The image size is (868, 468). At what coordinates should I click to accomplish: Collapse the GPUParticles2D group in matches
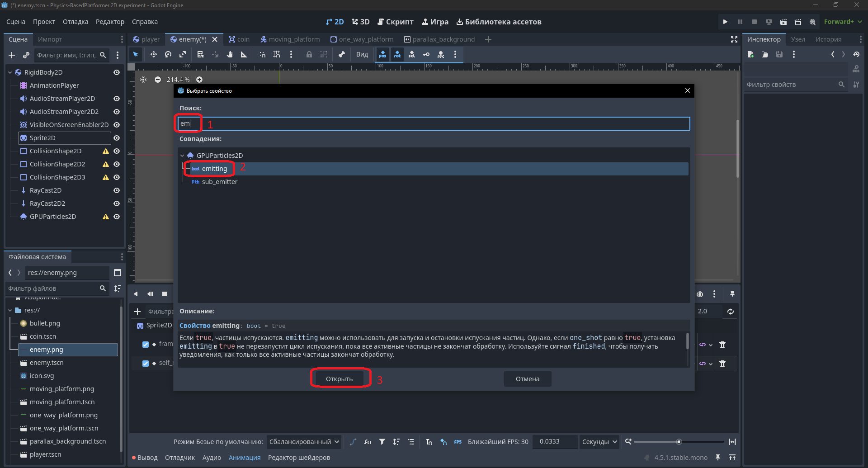tap(182, 156)
